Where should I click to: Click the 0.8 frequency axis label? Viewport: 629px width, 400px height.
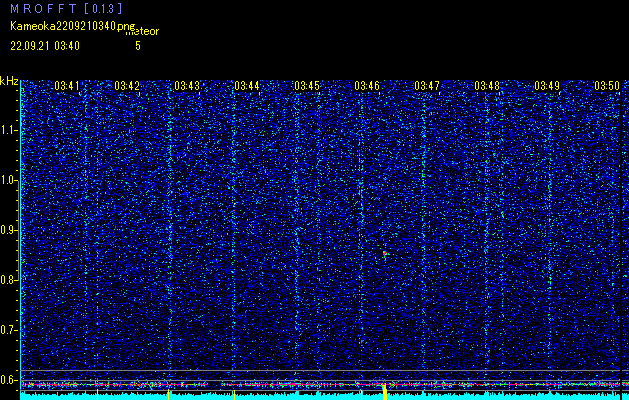coord(9,280)
